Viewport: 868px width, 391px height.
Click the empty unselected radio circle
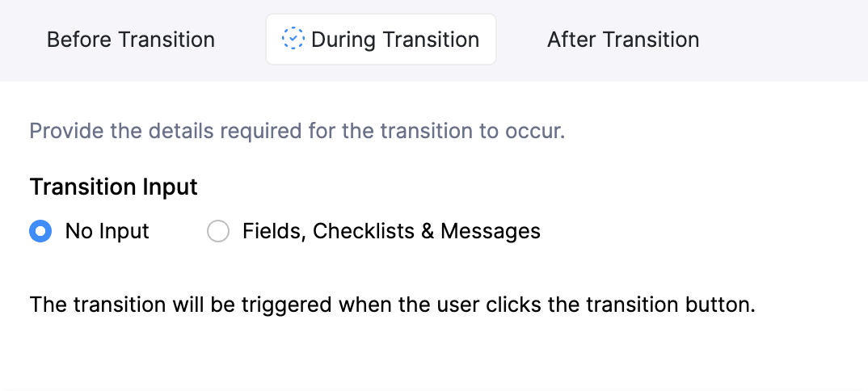coord(218,232)
